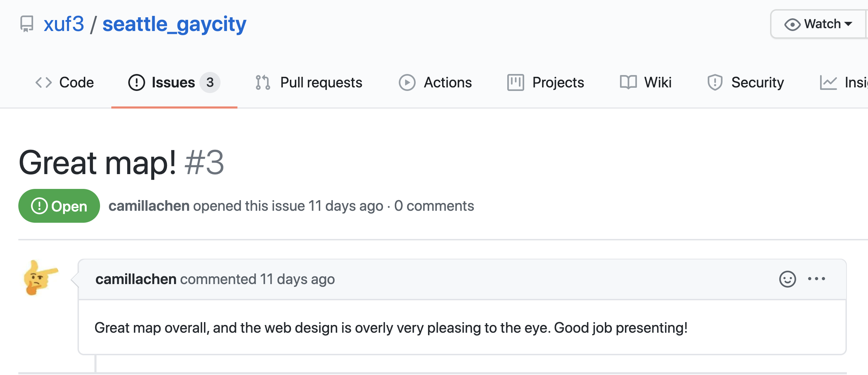
Task: Click the issue title Great map! #3
Action: point(122,162)
